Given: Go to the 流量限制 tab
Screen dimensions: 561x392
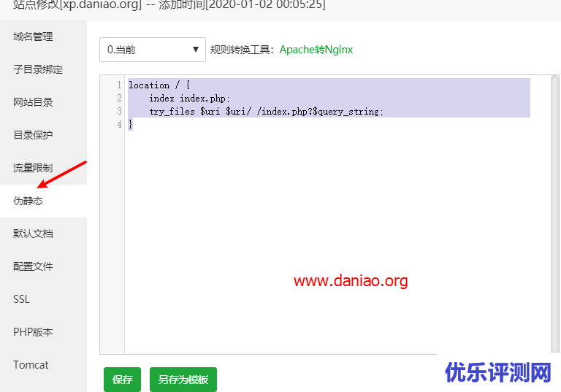Looking at the screenshot, I should [34, 168].
